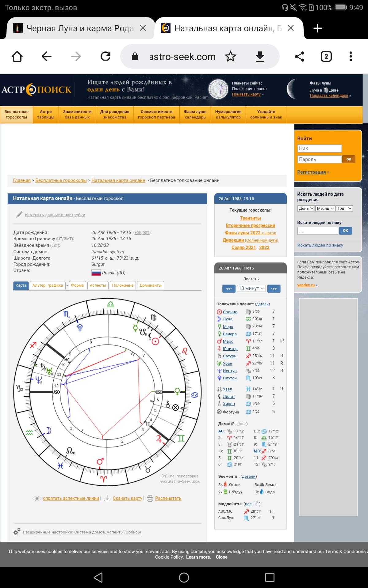This screenshot has height=588, width=368.
Task: Open a new browser tab with plus
Action: point(318,28)
